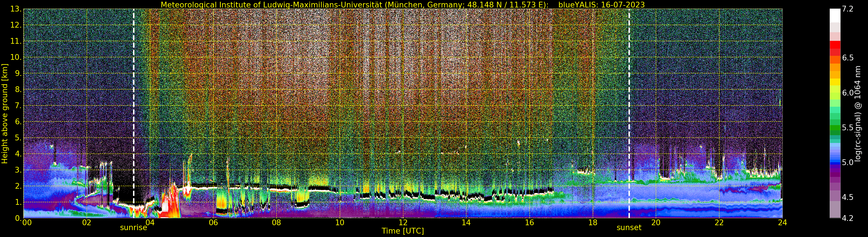Click the height axis tick label 6.
Screen dimensions: 868x237
18,122
